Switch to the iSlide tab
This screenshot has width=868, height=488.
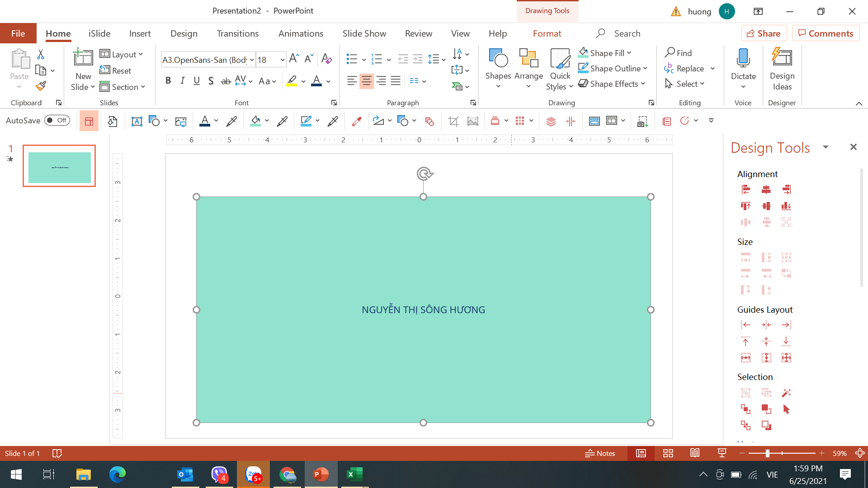[99, 33]
